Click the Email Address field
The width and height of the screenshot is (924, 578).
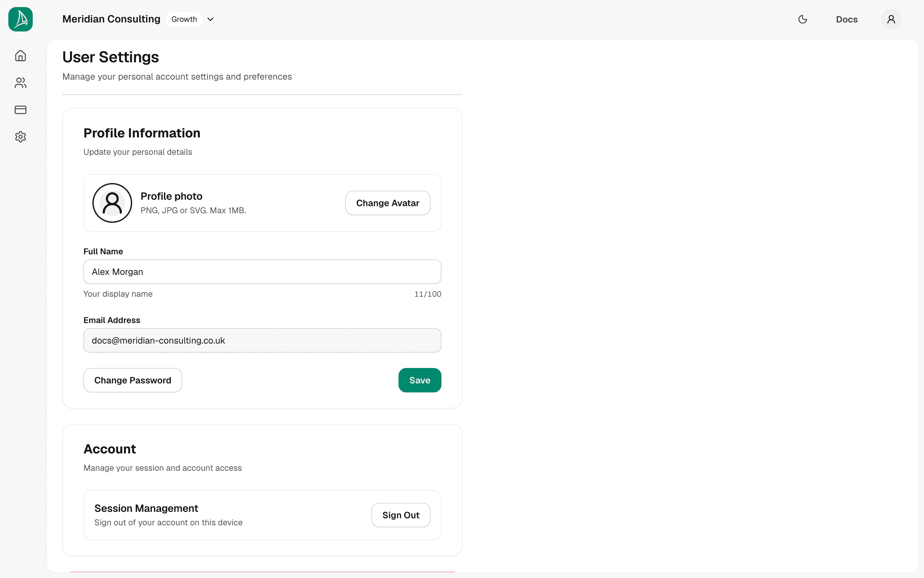262,340
